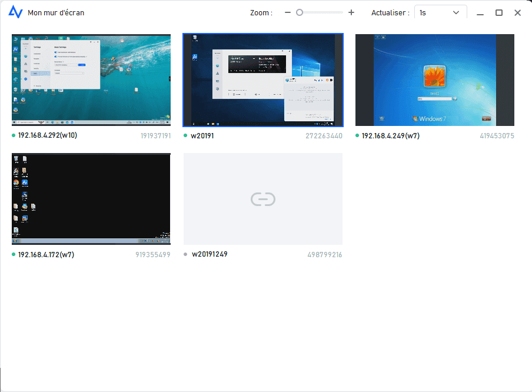Click the minus icon to zoom out
The image size is (532, 392).
pos(287,12)
